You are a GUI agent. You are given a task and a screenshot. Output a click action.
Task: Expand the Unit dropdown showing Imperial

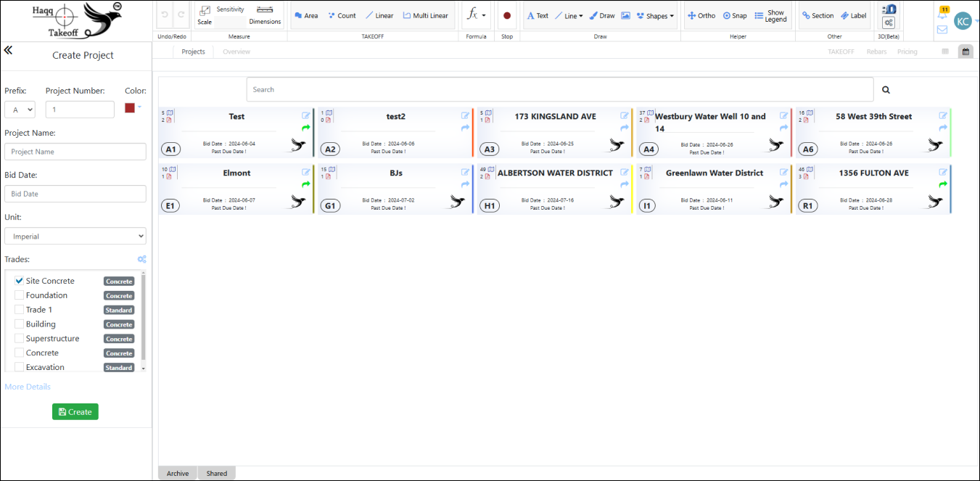(75, 237)
